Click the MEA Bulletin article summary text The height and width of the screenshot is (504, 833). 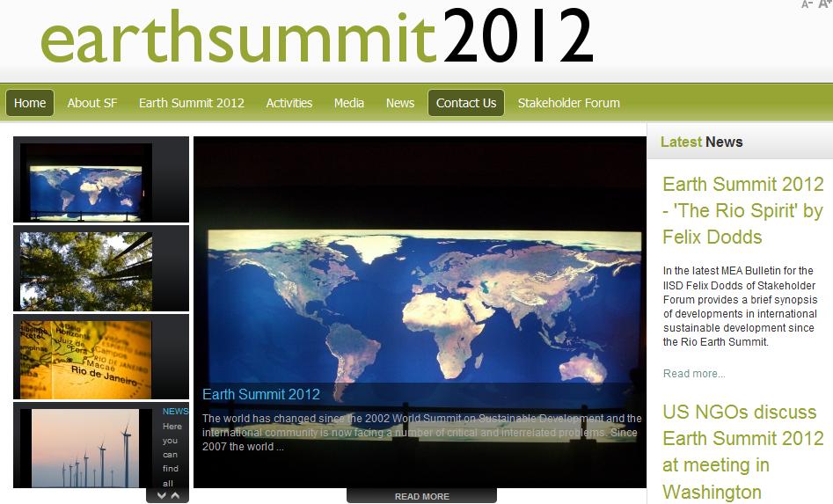click(740, 306)
